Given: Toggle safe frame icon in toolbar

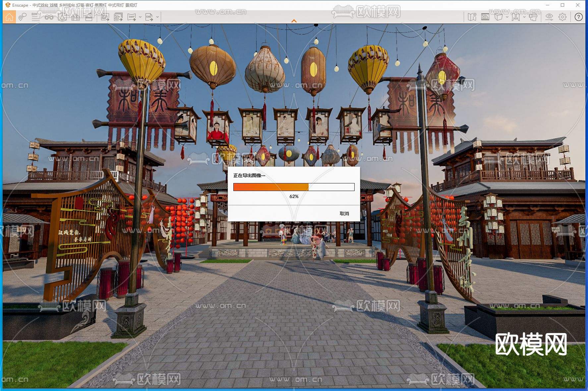Looking at the screenshot, I should click(x=485, y=17).
